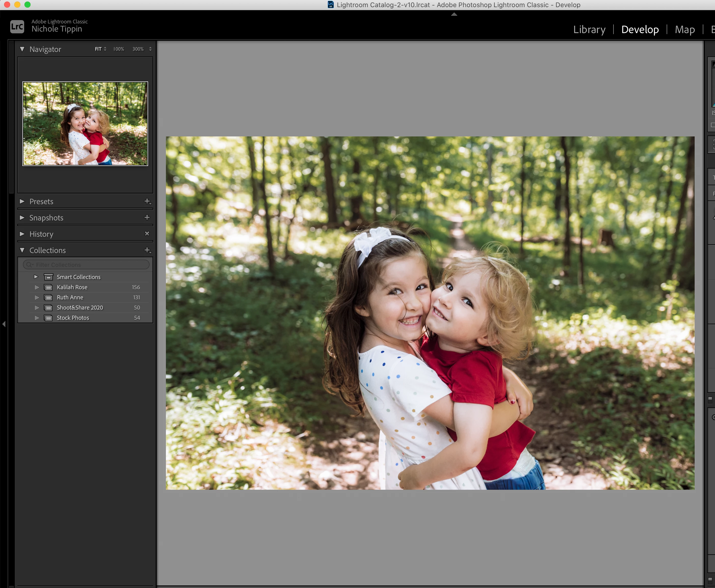The height and width of the screenshot is (588, 715).
Task: Set Navigator zoom to 100%
Action: [119, 49]
